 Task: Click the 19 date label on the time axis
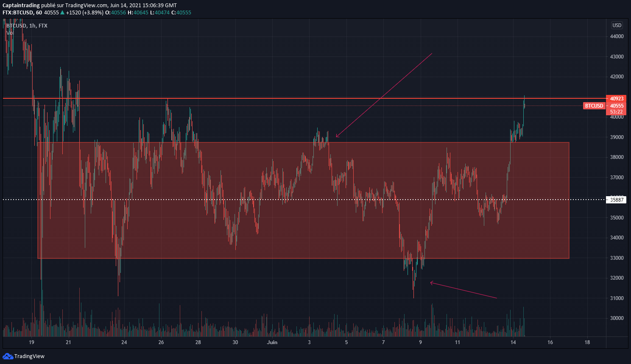[x=31, y=342]
